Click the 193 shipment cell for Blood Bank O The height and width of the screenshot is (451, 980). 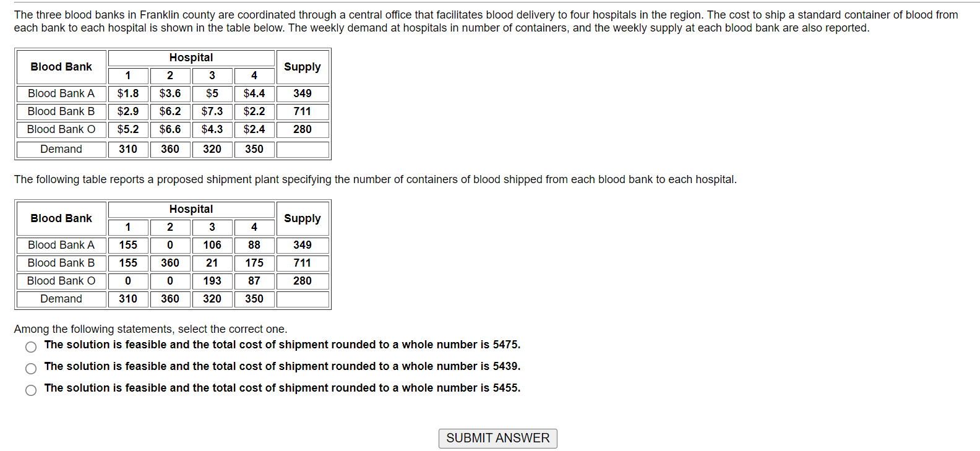[212, 281]
